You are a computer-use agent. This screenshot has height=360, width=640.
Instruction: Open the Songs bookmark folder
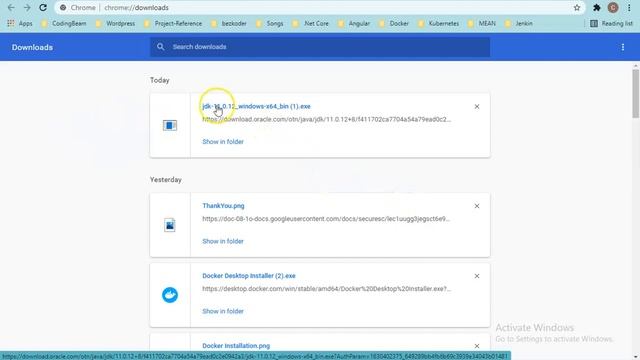point(269,24)
